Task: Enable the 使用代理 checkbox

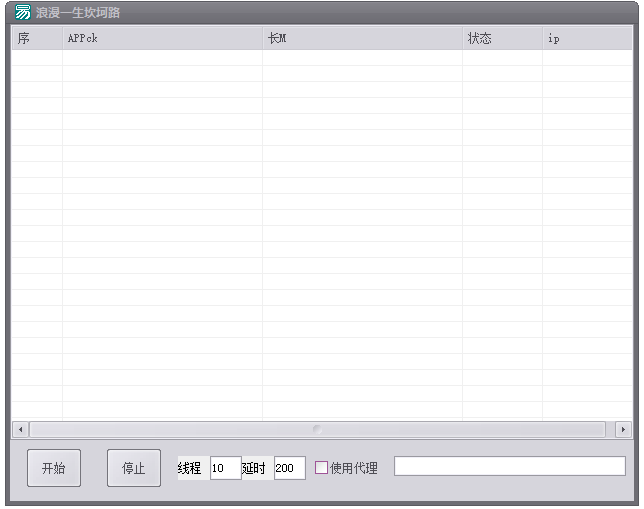Action: (x=321, y=467)
